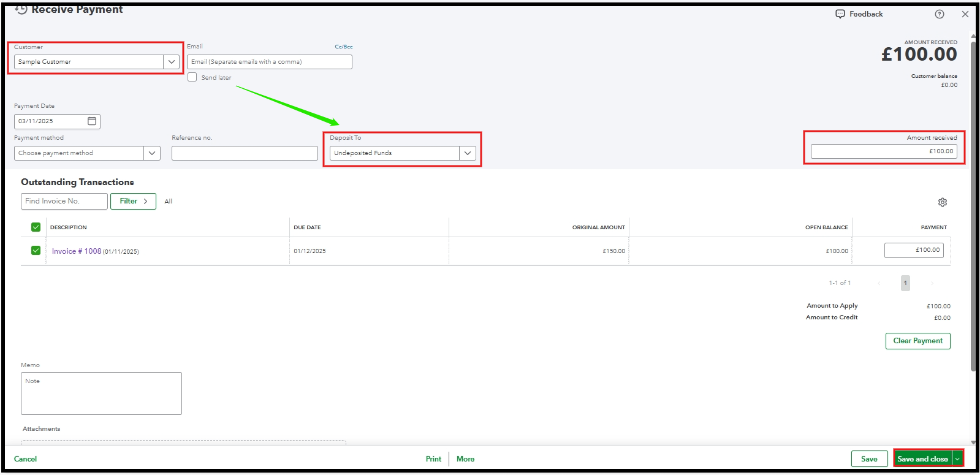980x475 pixels.
Task: Click the PAYMENT column header
Action: coord(934,227)
